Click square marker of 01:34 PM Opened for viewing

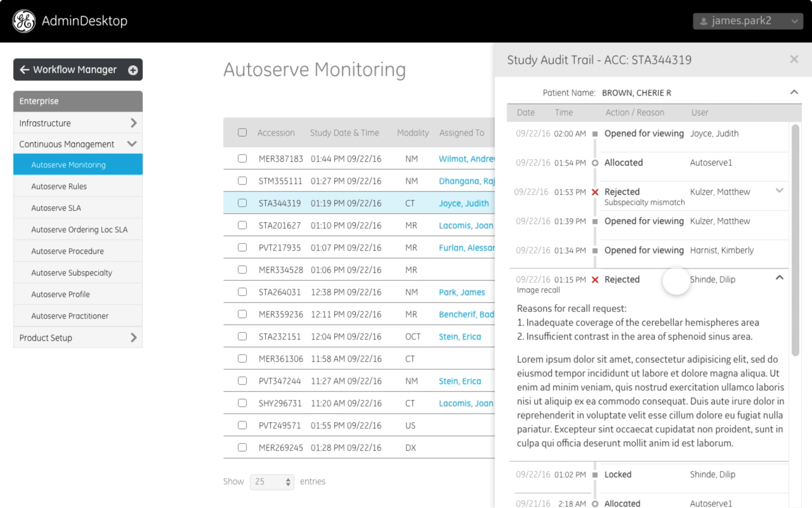(595, 251)
